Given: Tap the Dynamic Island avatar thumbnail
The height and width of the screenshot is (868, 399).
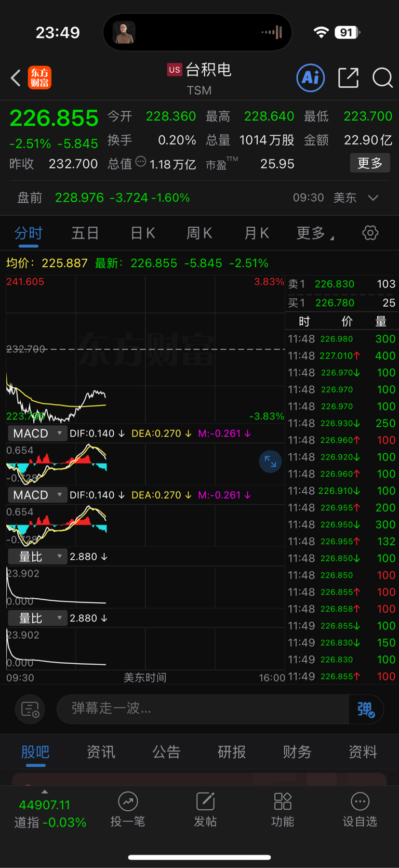Looking at the screenshot, I should pos(124,32).
